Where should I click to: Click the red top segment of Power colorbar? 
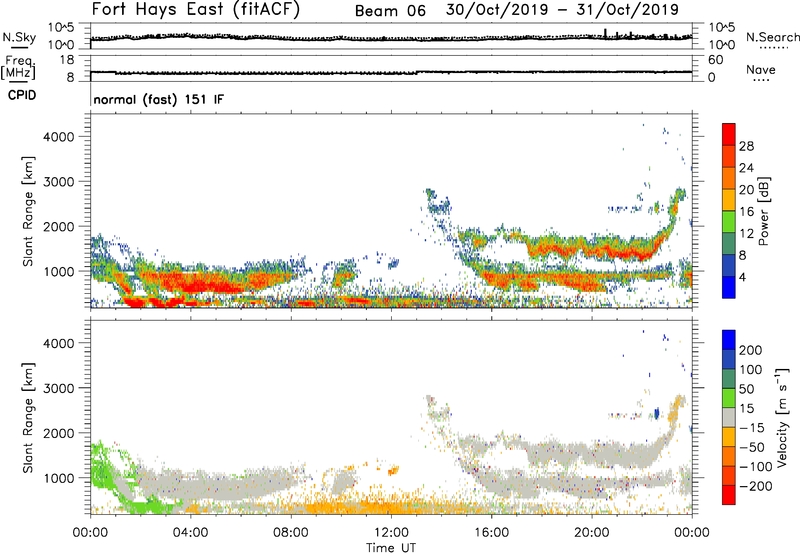pyautogui.click(x=729, y=134)
